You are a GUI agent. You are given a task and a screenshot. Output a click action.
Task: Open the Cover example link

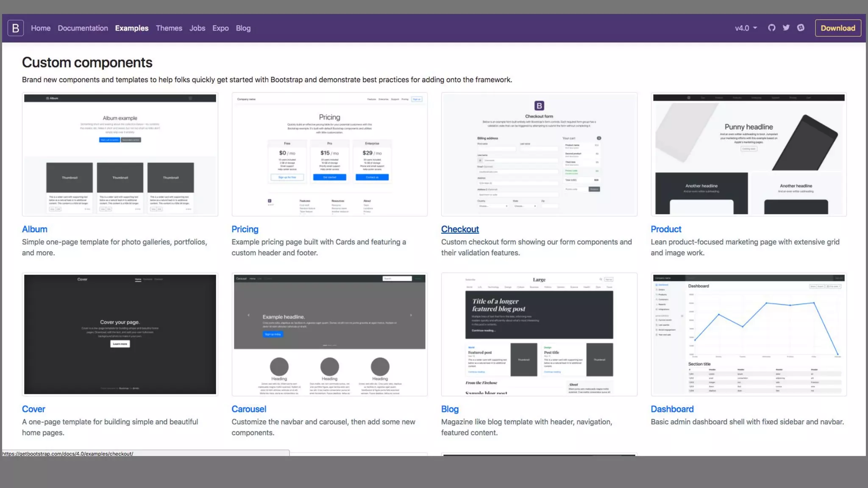(x=33, y=409)
